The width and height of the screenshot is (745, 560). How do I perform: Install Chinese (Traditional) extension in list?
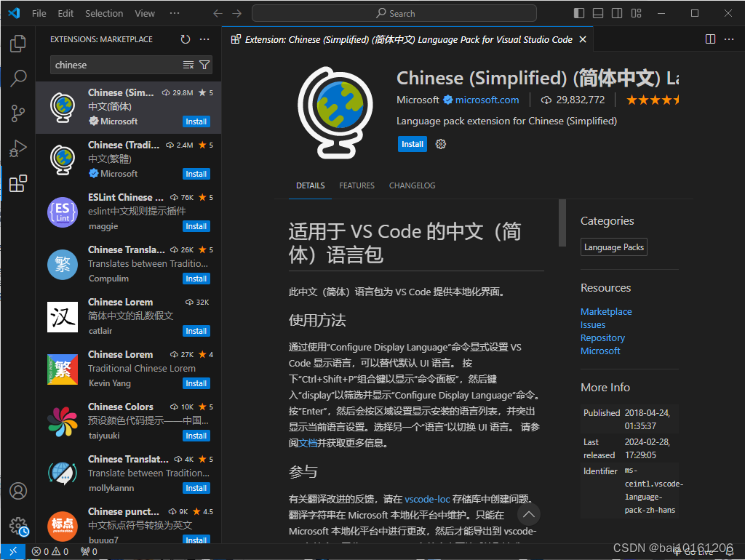click(196, 174)
